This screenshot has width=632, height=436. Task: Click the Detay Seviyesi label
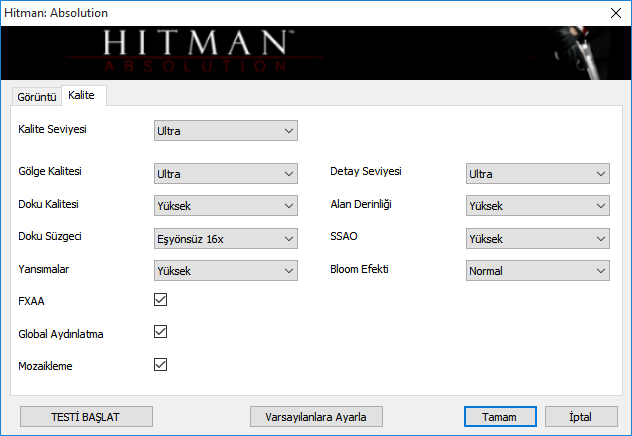366,171
